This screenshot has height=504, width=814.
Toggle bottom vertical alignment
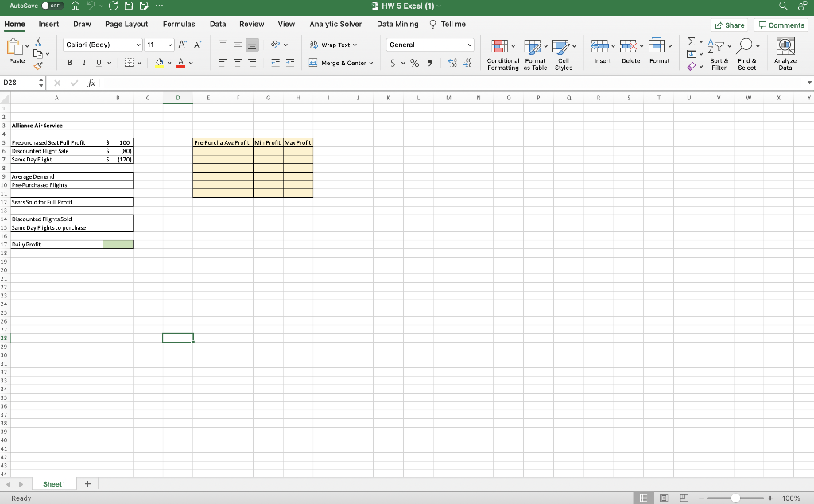(252, 45)
